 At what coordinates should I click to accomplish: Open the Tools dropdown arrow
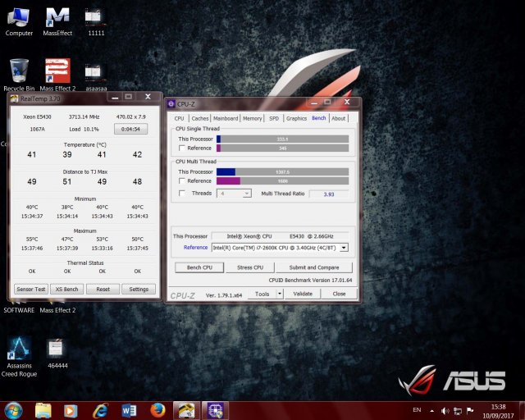[x=279, y=294]
